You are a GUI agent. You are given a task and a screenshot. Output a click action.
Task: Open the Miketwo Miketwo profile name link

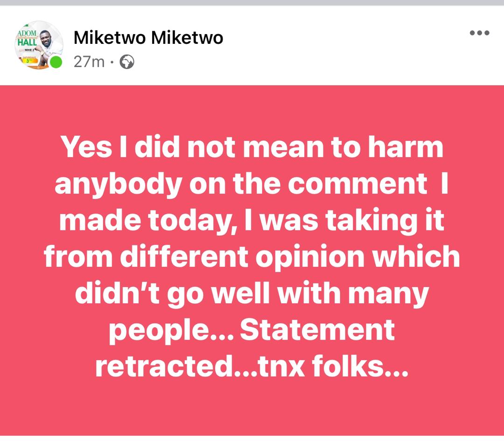pyautogui.click(x=148, y=38)
